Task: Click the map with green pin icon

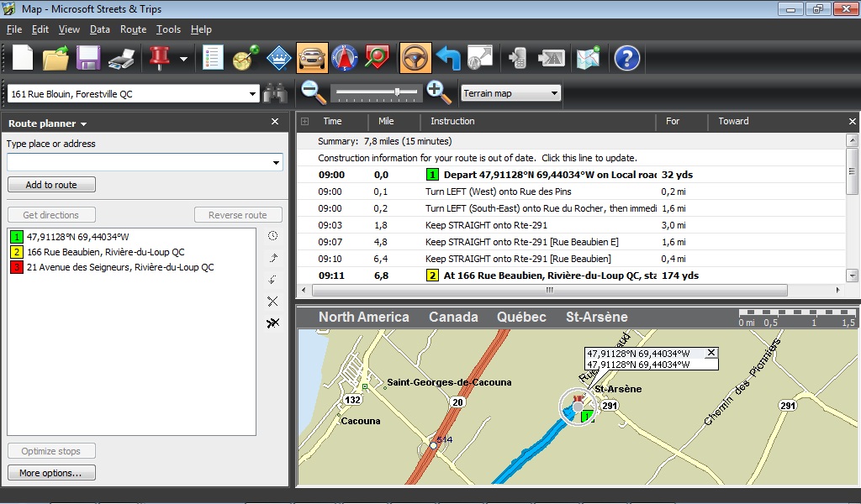Action: 588,58
